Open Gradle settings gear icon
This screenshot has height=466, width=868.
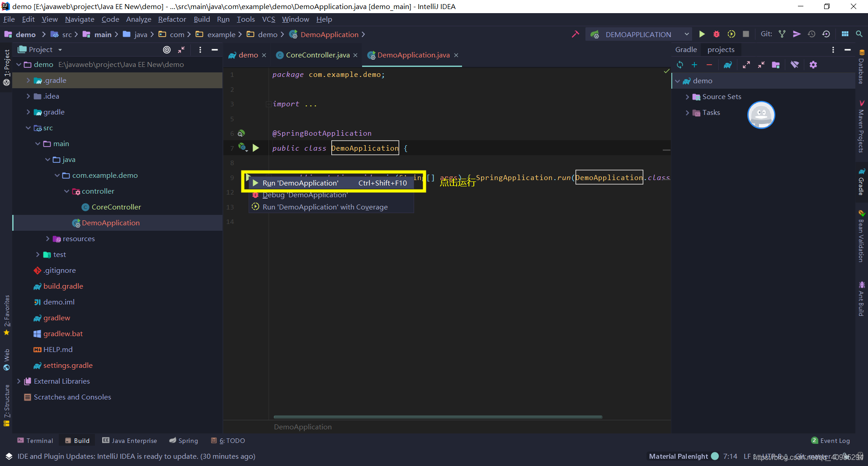tap(813, 65)
